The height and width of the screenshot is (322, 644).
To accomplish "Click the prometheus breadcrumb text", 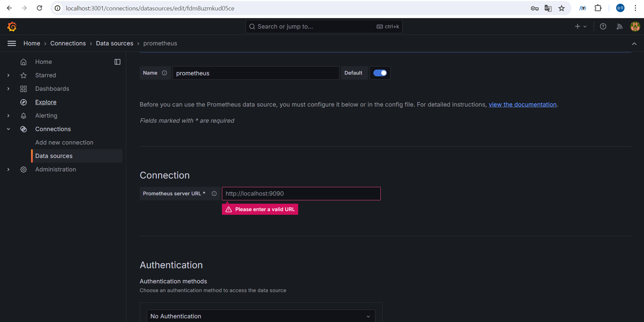I will point(160,43).
